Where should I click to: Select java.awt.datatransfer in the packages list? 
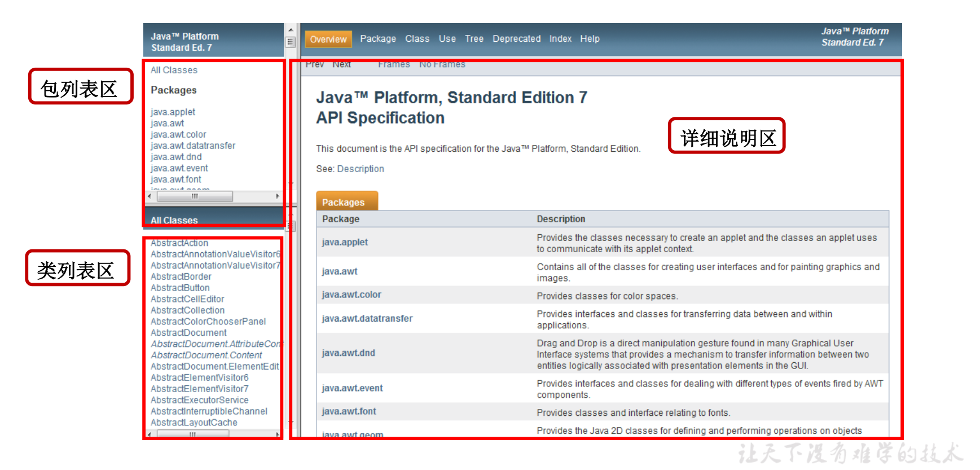click(x=193, y=146)
